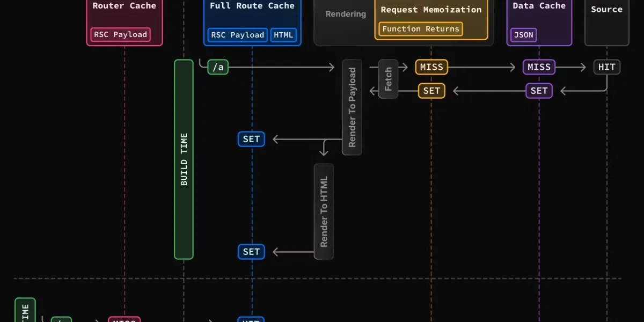Click the orange MISS badge
The image size is (644, 322).
pyautogui.click(x=431, y=67)
